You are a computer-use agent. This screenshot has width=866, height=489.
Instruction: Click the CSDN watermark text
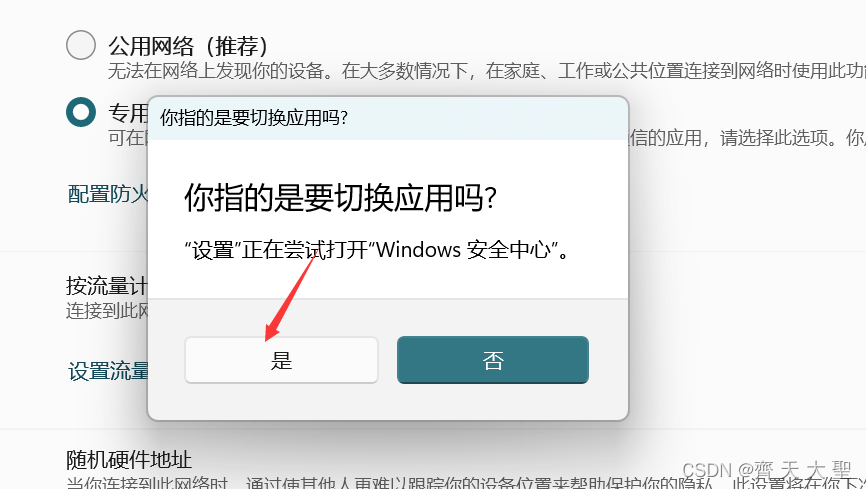[x=767, y=470]
